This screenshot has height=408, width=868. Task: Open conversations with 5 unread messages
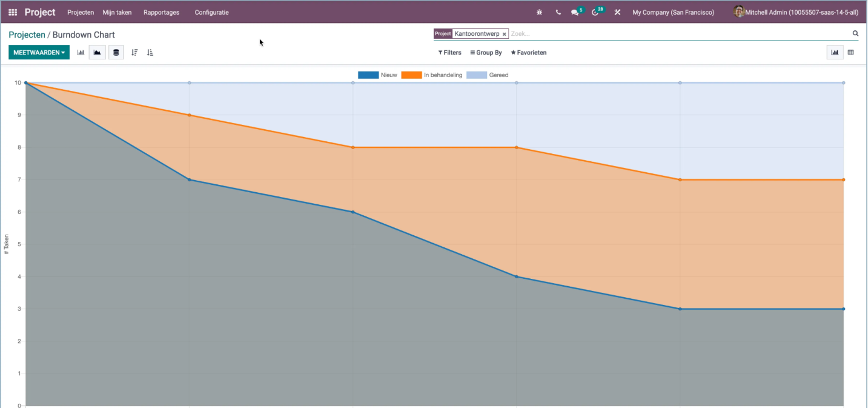click(575, 12)
